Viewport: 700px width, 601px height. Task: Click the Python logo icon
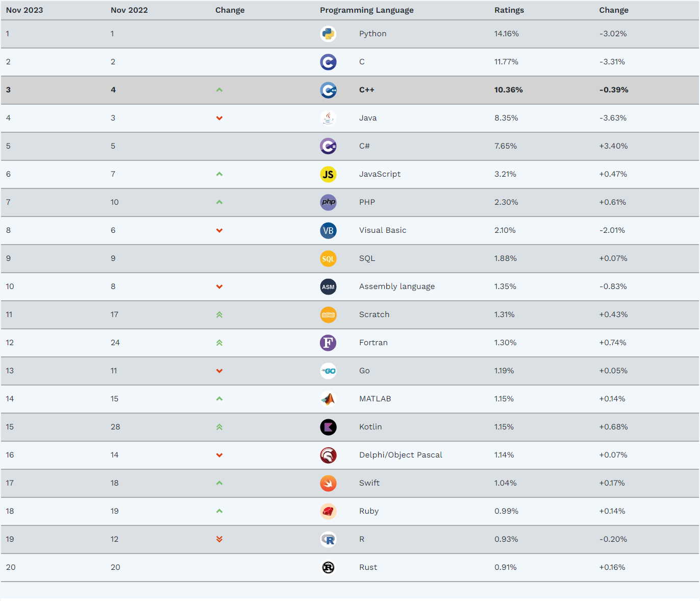click(328, 34)
